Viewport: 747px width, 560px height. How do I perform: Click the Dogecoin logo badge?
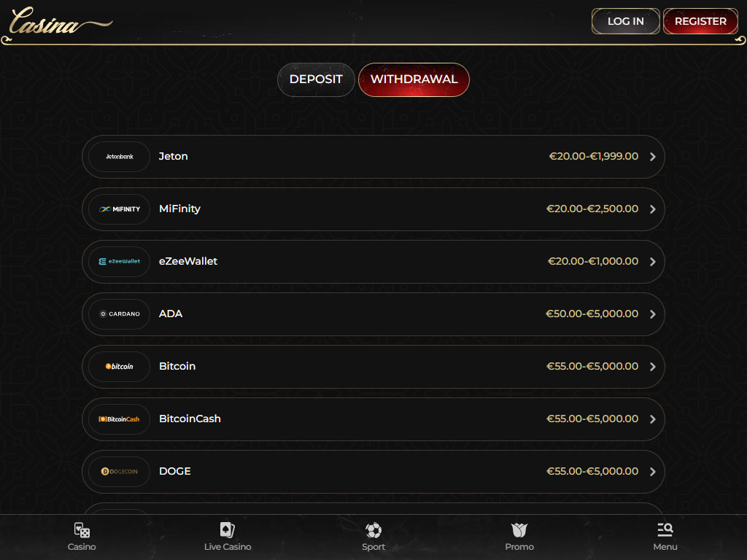coord(120,472)
